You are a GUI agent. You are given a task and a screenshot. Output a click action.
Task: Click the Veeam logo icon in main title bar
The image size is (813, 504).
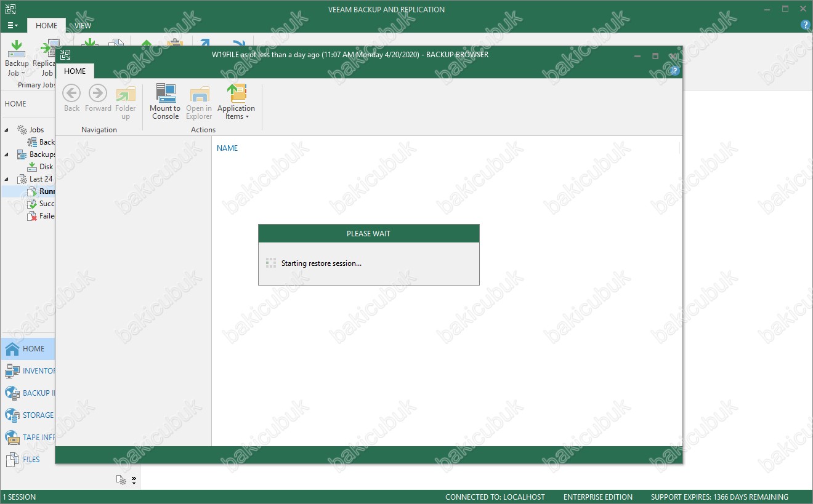coord(10,9)
